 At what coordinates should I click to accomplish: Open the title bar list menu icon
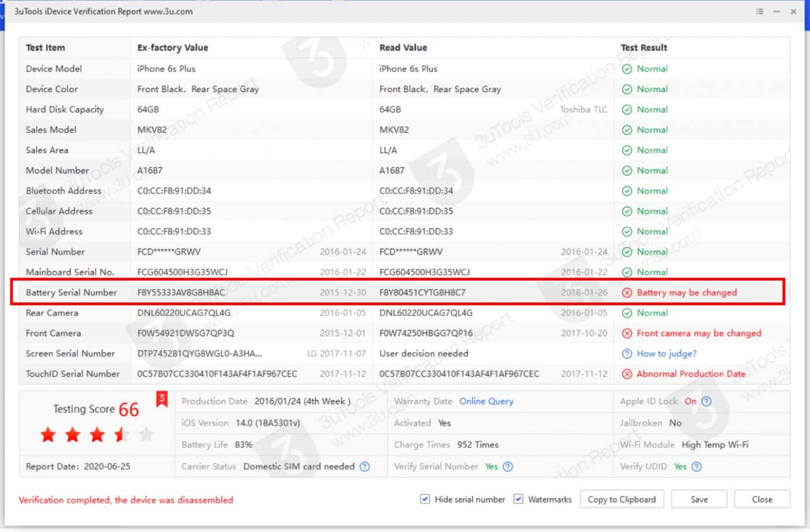click(759, 12)
